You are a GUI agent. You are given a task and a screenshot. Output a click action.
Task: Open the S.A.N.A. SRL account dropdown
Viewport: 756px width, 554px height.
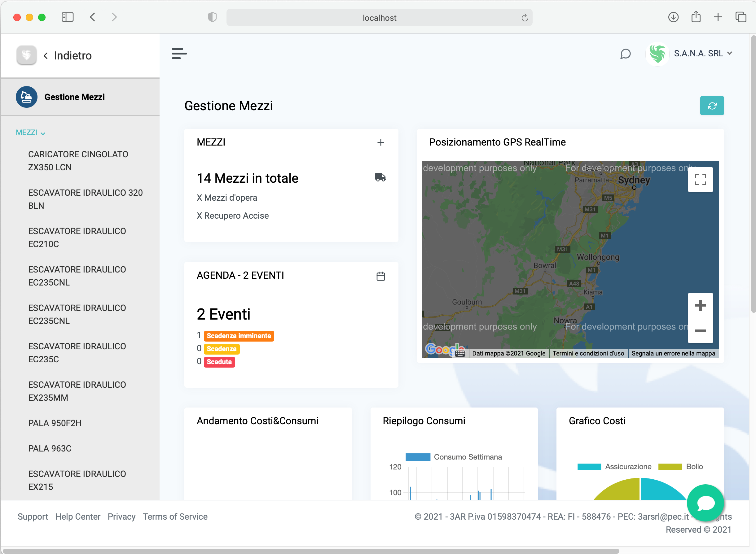(703, 54)
